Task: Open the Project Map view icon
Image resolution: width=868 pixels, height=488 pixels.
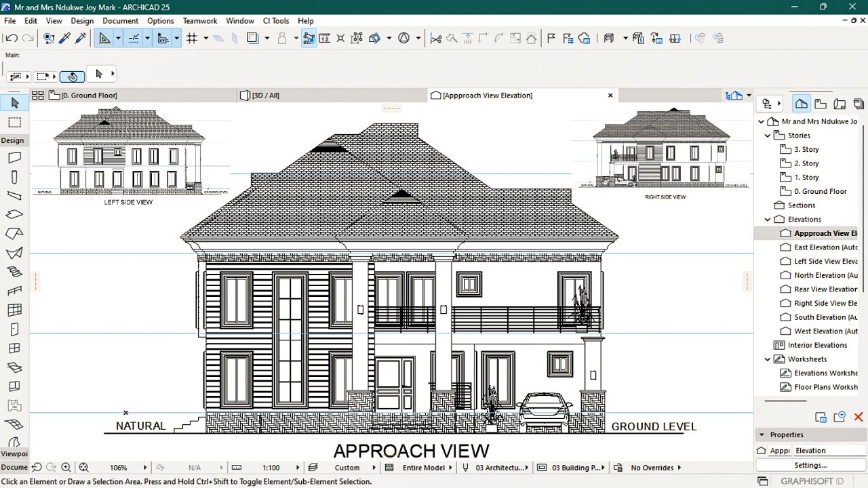Action: [x=802, y=104]
